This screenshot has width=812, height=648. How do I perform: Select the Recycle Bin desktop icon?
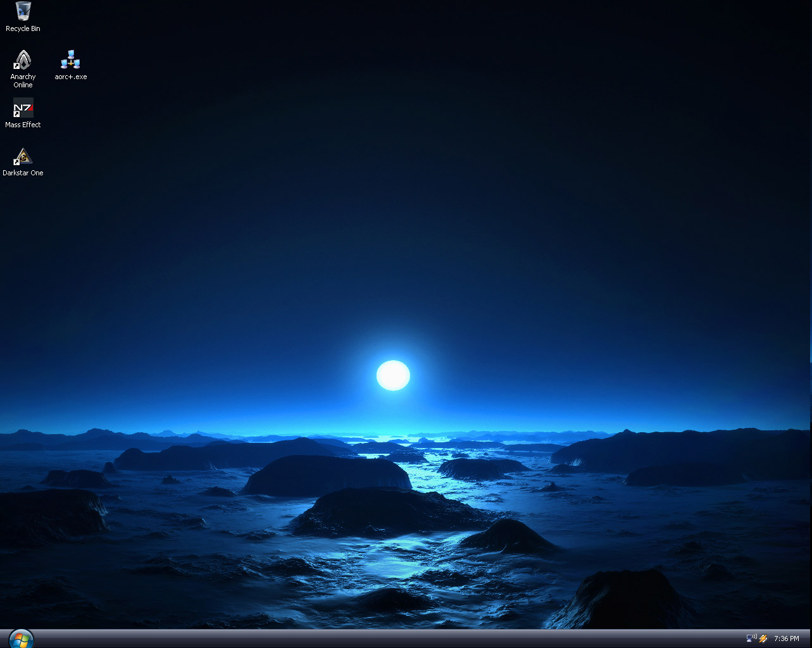coord(23,11)
